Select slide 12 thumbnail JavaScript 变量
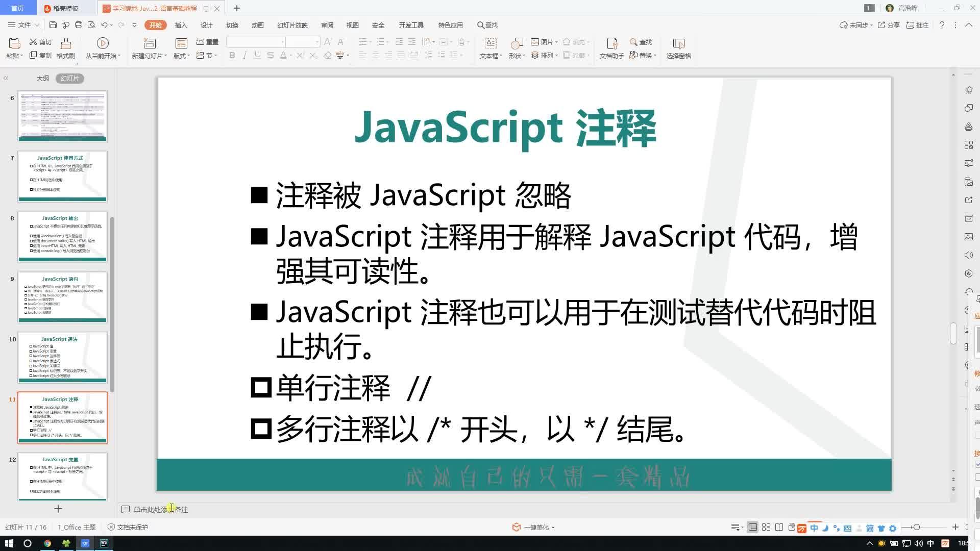 [x=62, y=477]
